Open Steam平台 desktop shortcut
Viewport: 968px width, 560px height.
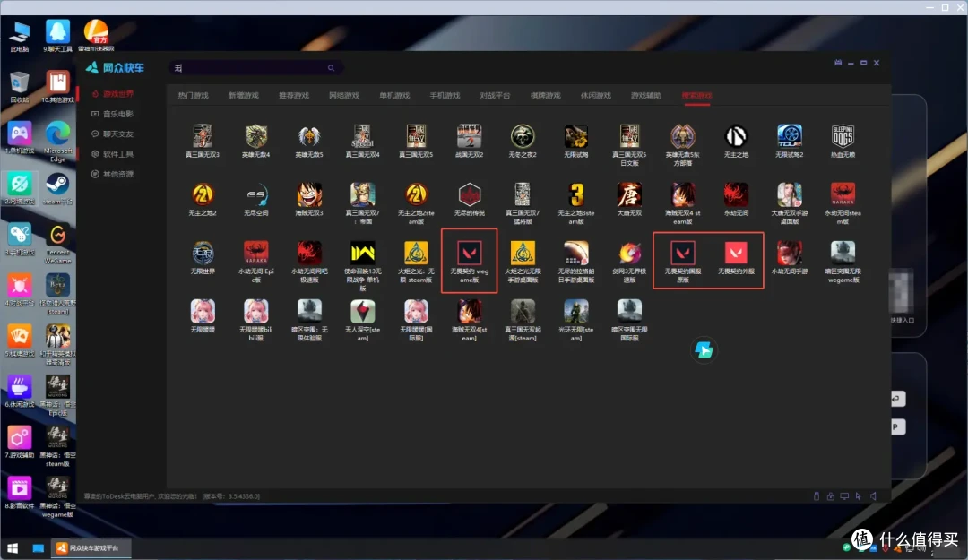(57, 189)
